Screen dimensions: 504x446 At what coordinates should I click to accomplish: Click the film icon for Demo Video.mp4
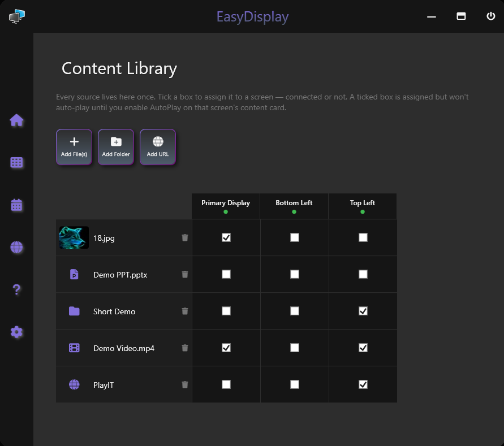click(x=74, y=348)
